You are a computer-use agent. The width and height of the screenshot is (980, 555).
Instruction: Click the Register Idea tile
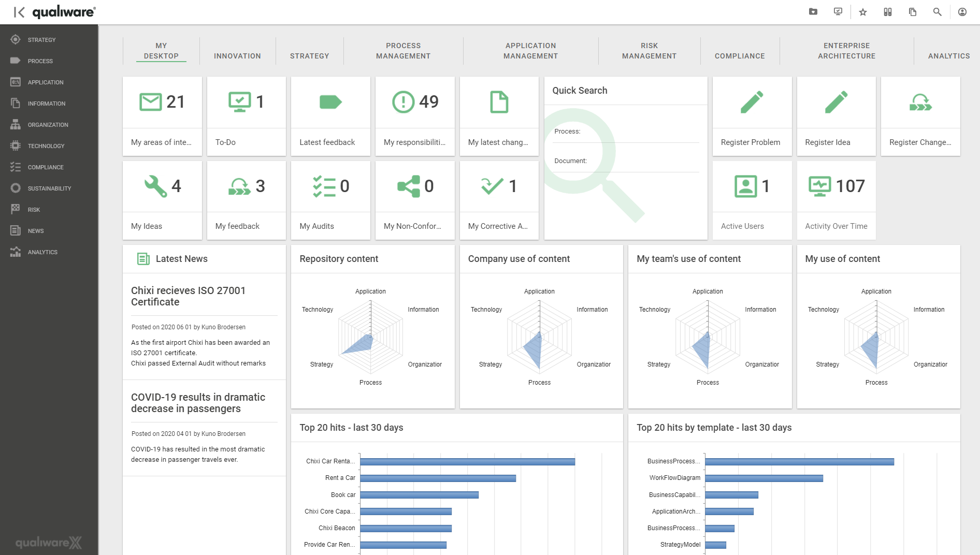tap(836, 116)
